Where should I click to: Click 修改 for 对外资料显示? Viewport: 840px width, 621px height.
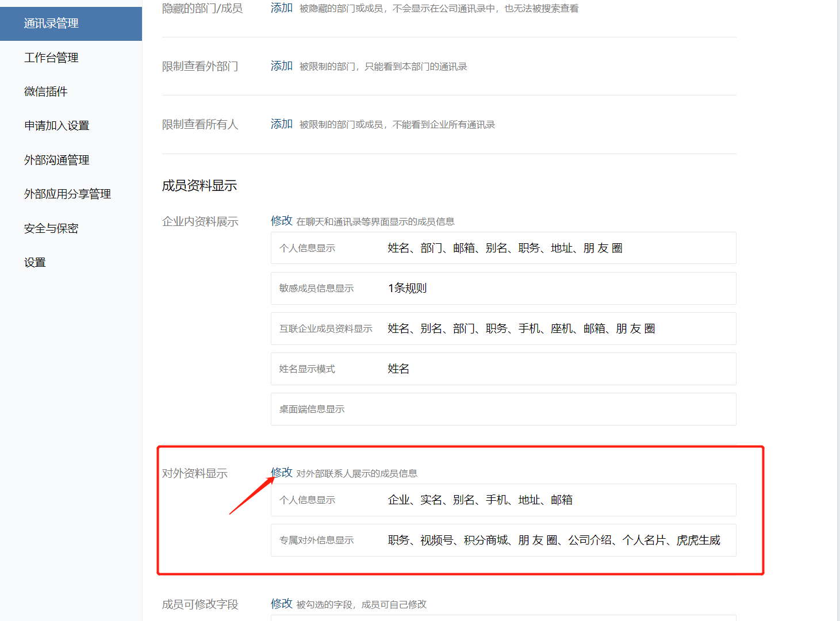(282, 472)
